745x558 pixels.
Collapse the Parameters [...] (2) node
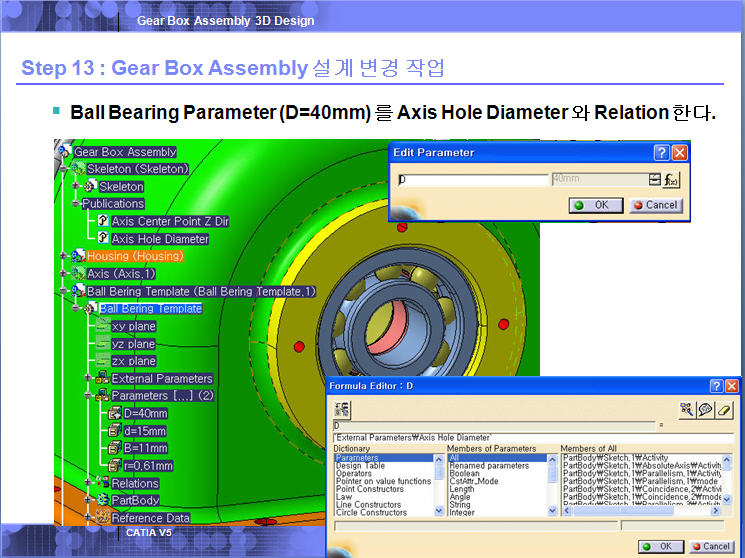pos(89,396)
